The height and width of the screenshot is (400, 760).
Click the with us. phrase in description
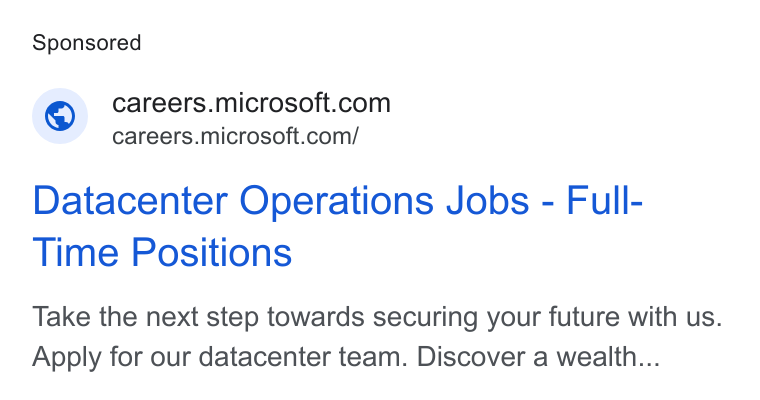point(675,317)
